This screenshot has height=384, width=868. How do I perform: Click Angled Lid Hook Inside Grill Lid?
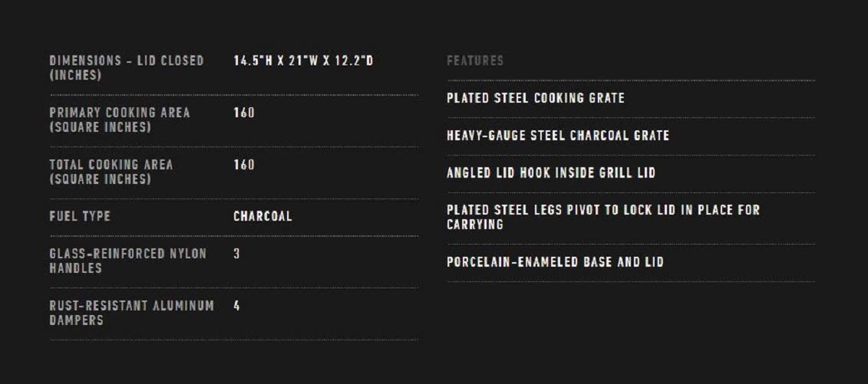coord(551,173)
